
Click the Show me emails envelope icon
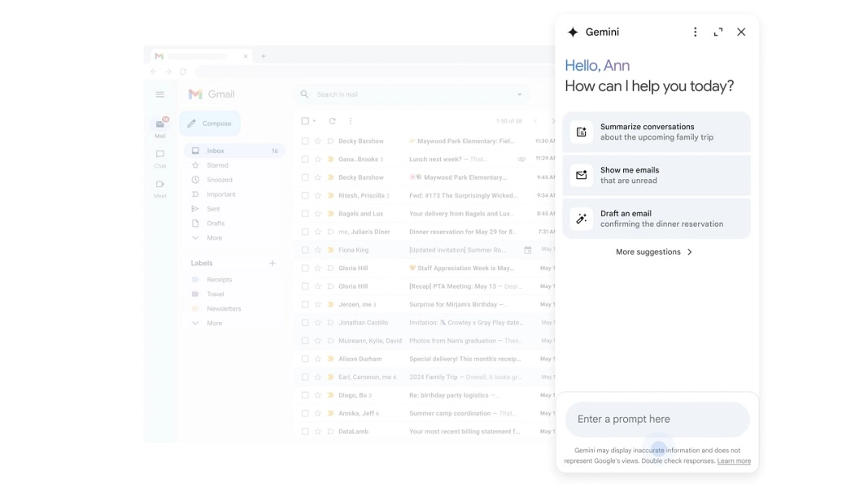tap(582, 175)
